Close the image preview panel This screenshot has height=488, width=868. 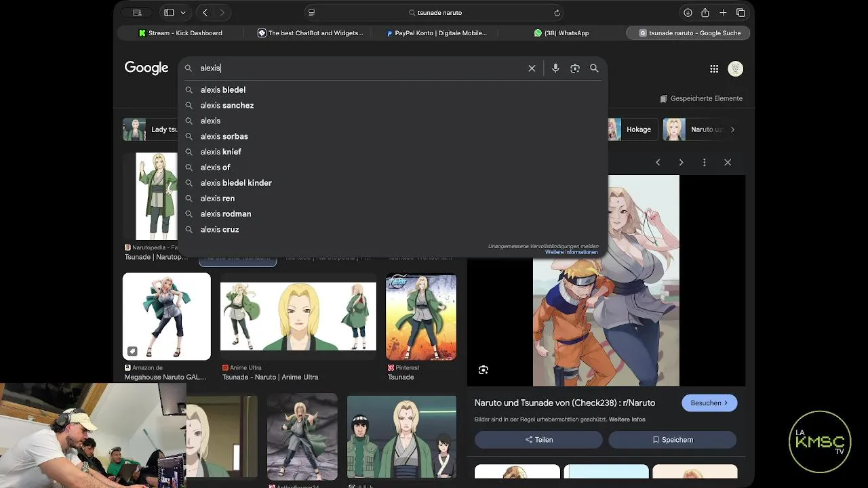pyautogui.click(x=728, y=163)
